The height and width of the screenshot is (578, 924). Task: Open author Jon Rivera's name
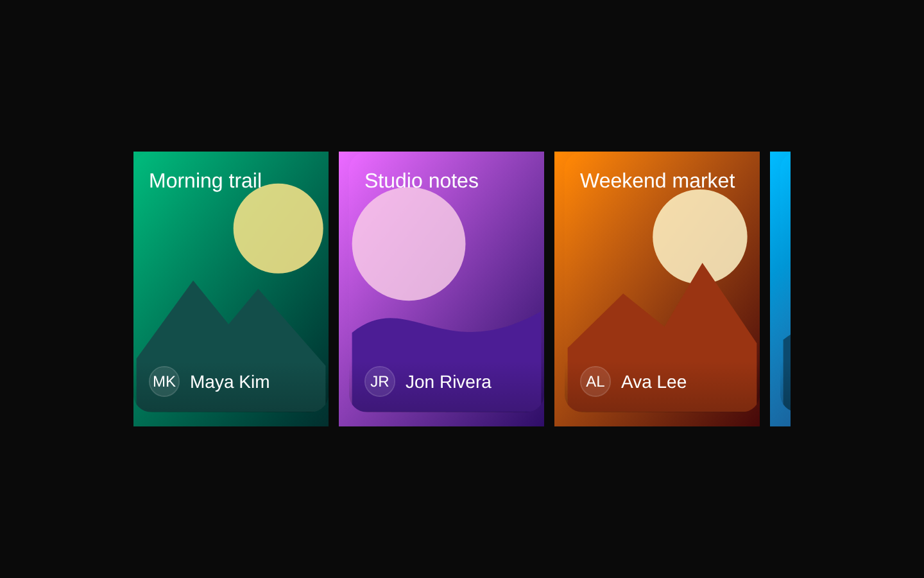coord(449,382)
